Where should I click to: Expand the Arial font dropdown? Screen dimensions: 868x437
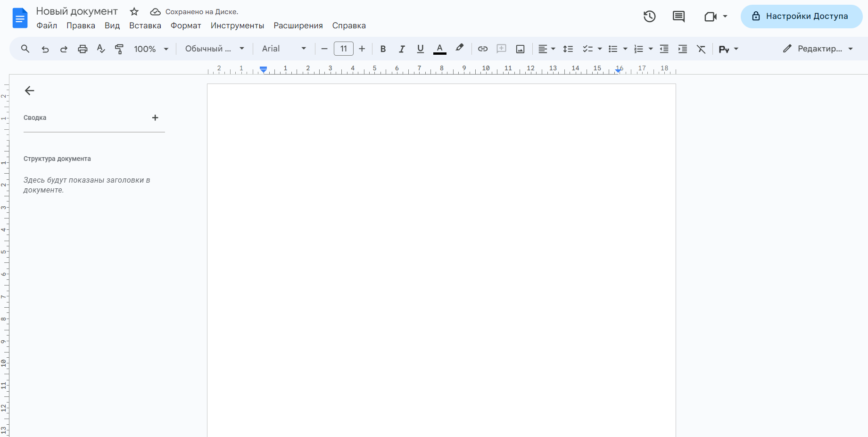tap(284, 49)
